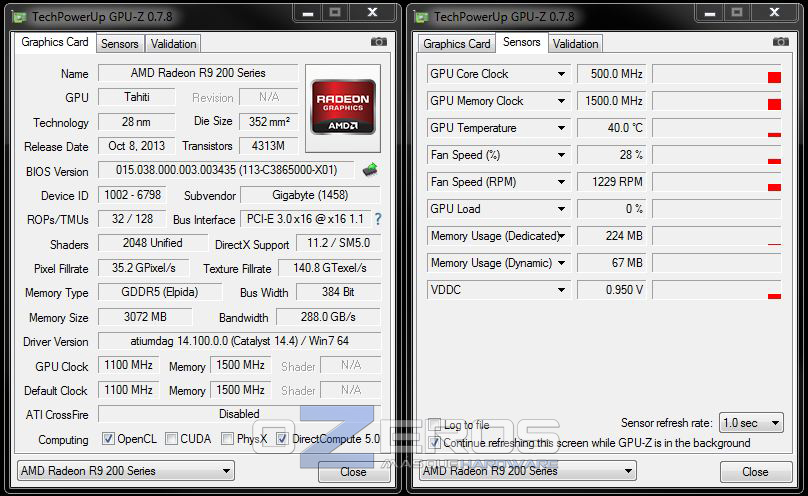Image resolution: width=808 pixels, height=496 pixels.
Task: Click GPU-Z app icon in left title bar
Action: 20,16
